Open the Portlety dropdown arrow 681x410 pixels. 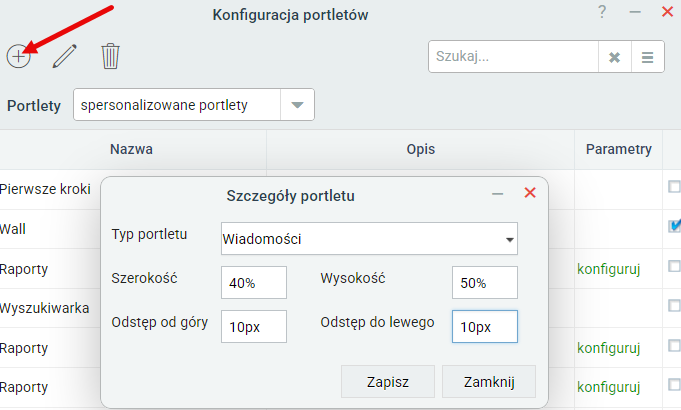click(x=297, y=105)
